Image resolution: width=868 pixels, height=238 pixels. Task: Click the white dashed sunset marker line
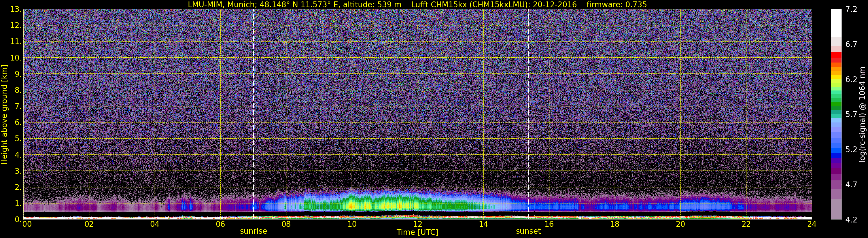pyautogui.click(x=528, y=114)
